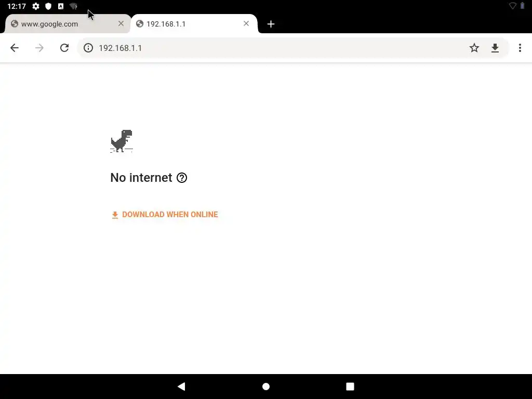Bookmark this page with the star icon
Image resolution: width=532 pixels, height=399 pixels.
click(474, 48)
